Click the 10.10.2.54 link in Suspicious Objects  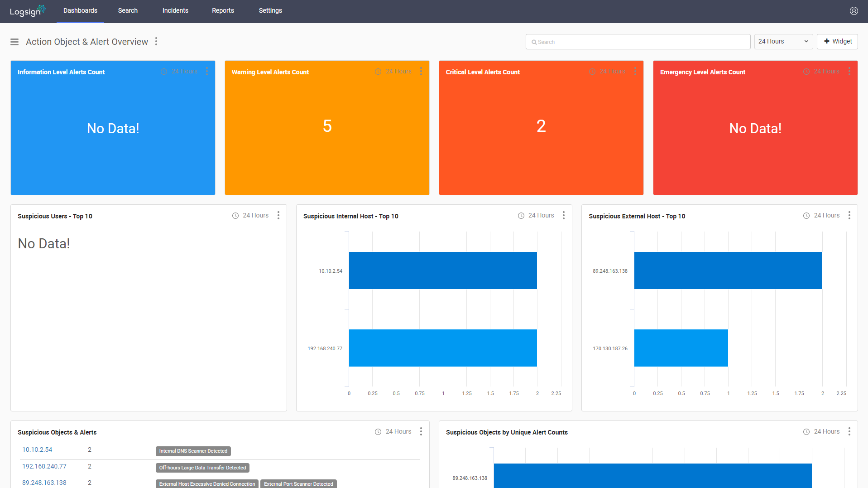37,449
